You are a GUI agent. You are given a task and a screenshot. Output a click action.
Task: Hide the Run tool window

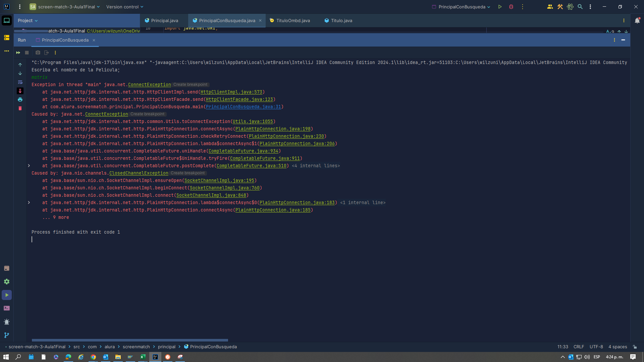623,40
